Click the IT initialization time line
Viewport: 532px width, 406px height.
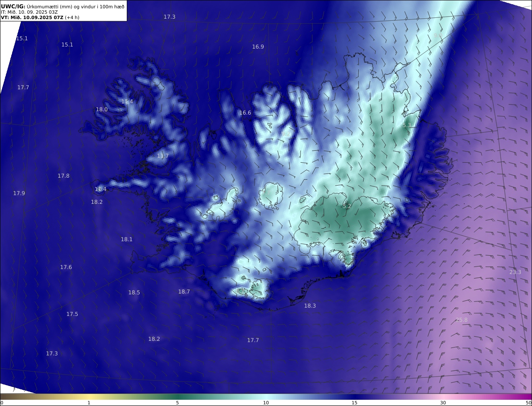click(x=29, y=12)
